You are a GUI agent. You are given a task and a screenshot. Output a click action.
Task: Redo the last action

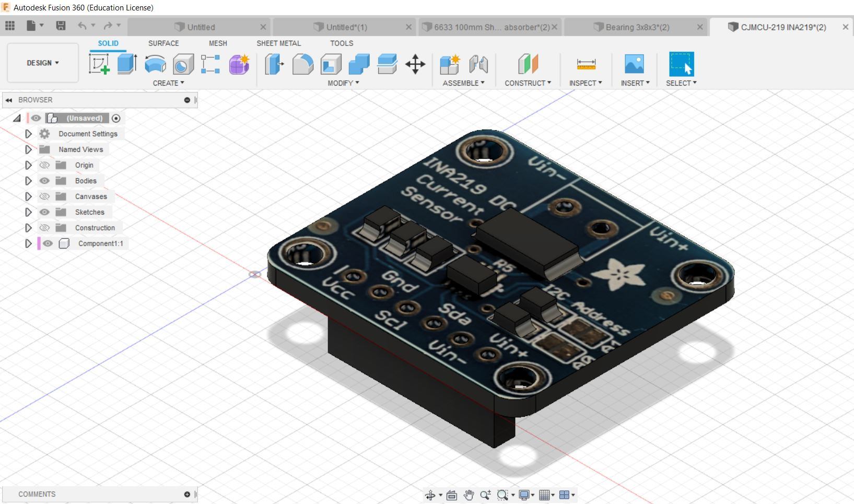coord(108,26)
